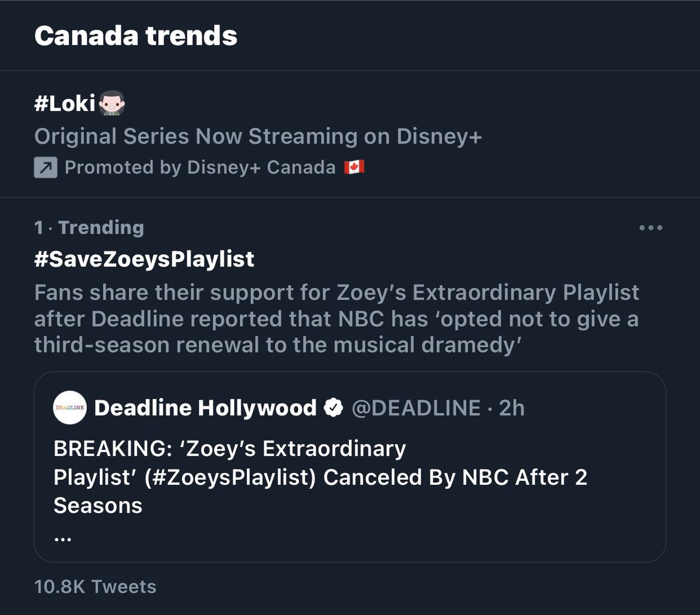This screenshot has width=700, height=615.
Task: Click the @DEADLINE handle
Action: click(x=415, y=408)
